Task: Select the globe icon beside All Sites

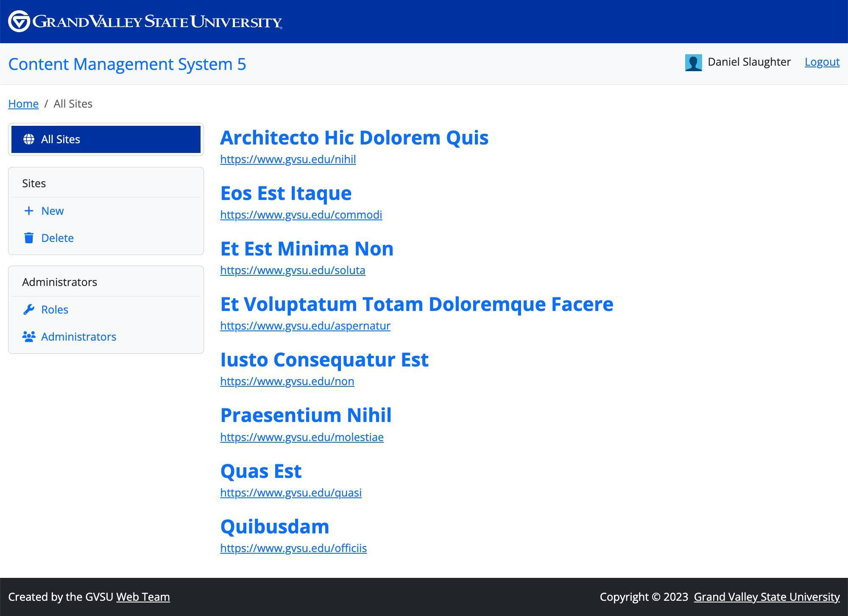Action: pyautogui.click(x=29, y=139)
